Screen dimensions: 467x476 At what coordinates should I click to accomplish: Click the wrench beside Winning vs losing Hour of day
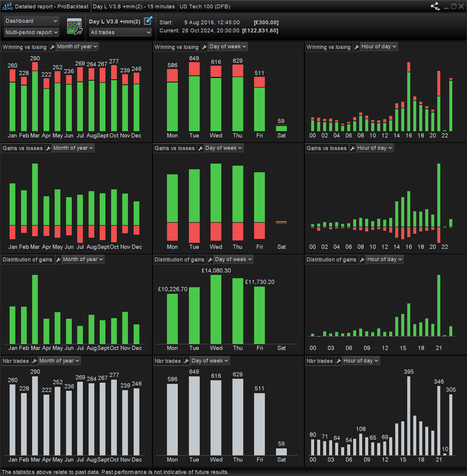[x=356, y=47]
